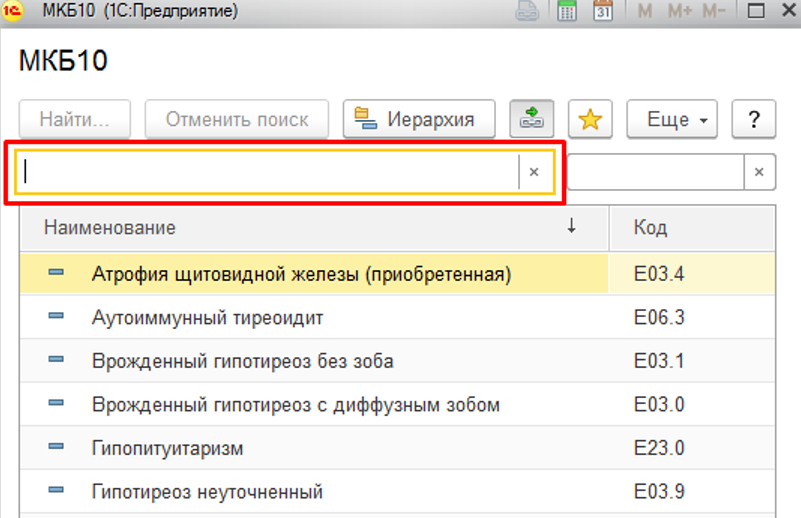Viewport: 801px width, 518px height.
Task: Click the Найти... button
Action: 75,120
